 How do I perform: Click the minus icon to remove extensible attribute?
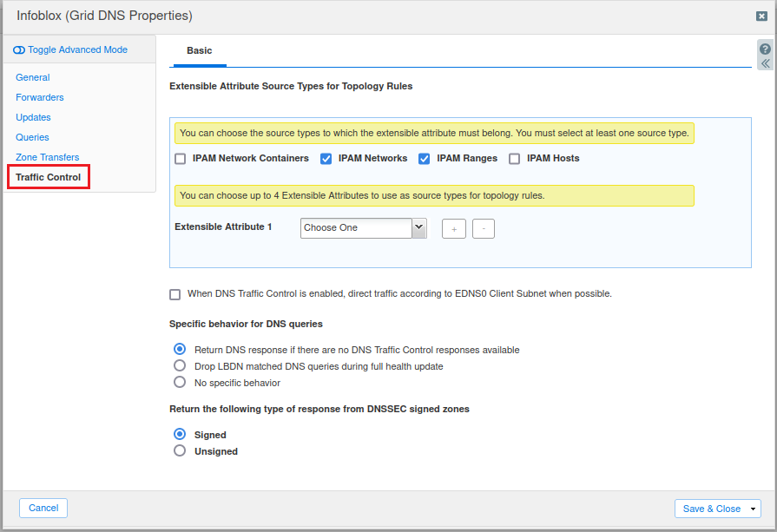click(484, 228)
